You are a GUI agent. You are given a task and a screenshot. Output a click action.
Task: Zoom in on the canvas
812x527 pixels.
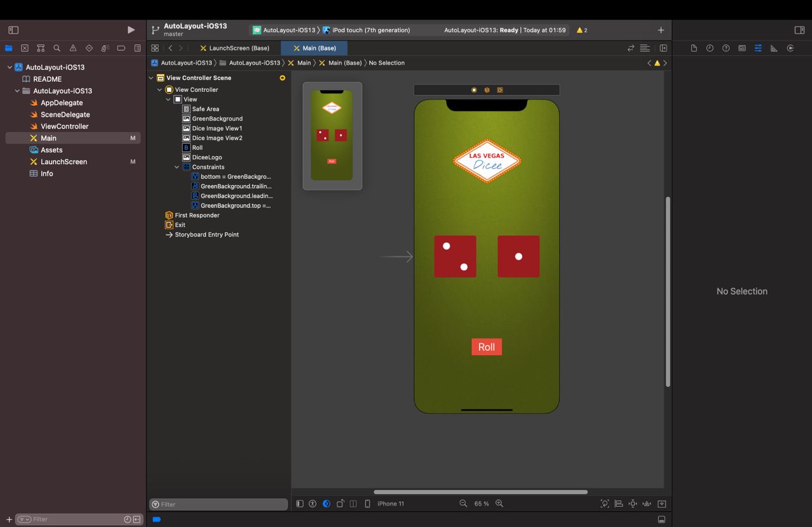pos(499,504)
